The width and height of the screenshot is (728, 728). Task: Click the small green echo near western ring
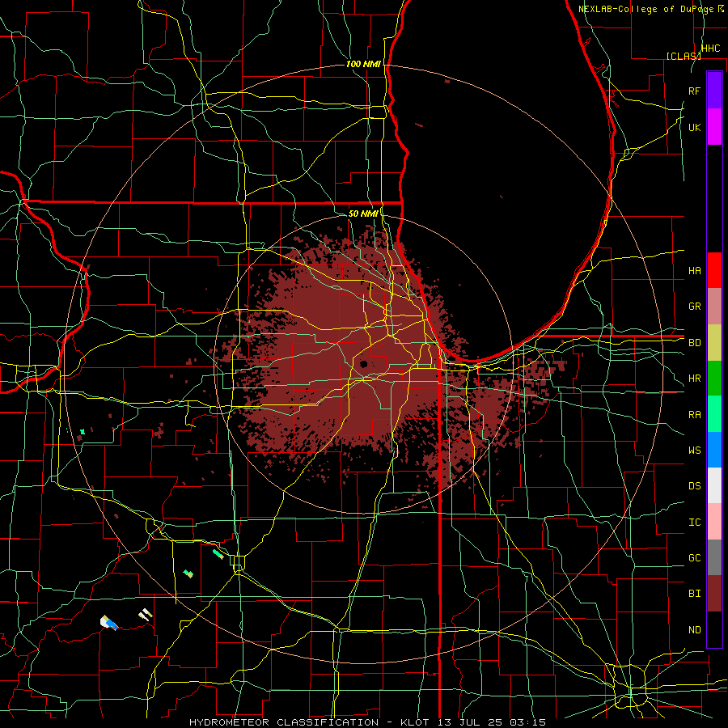(x=83, y=432)
